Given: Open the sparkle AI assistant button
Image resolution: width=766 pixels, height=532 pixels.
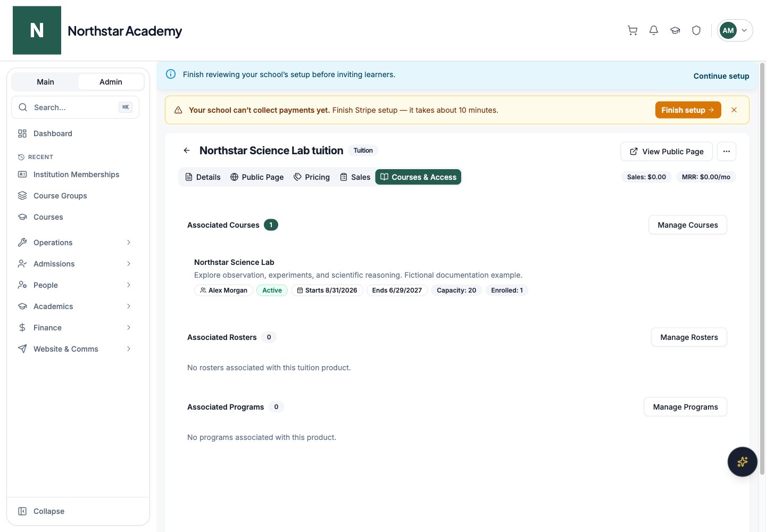Looking at the screenshot, I should [743, 462].
